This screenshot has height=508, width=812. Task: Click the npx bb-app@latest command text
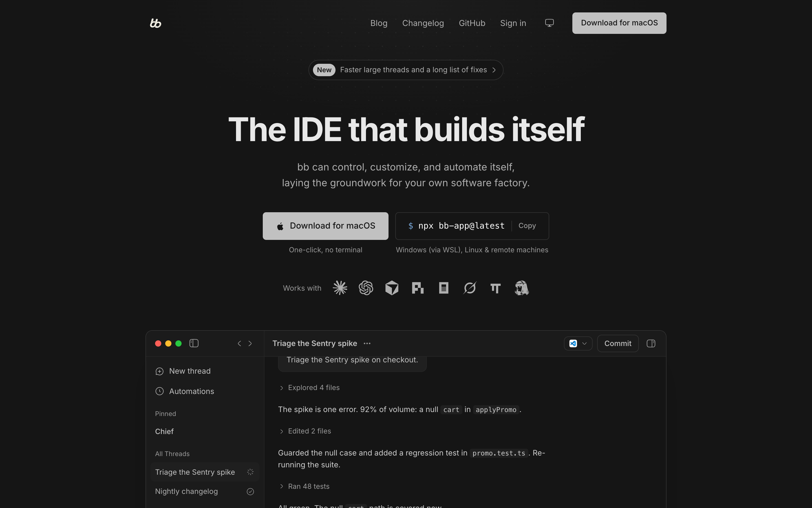pos(461,226)
